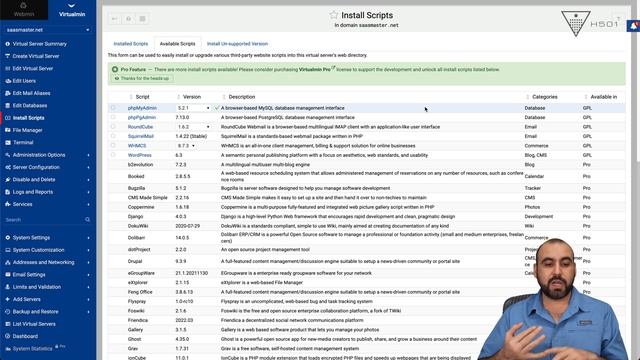The width and height of the screenshot is (640, 360).
Task: Select the SquirrelMail radio button
Action: [113, 136]
